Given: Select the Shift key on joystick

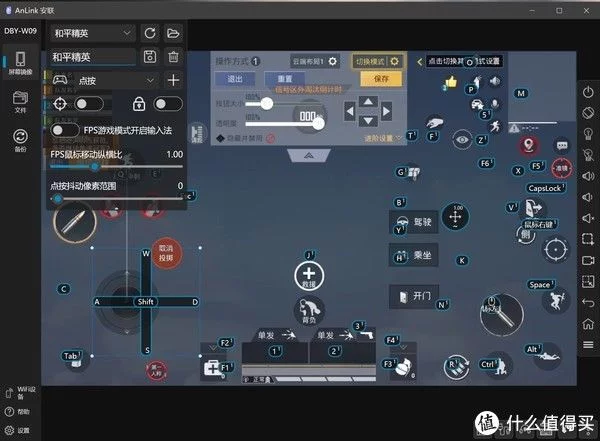Looking at the screenshot, I should click(145, 302).
